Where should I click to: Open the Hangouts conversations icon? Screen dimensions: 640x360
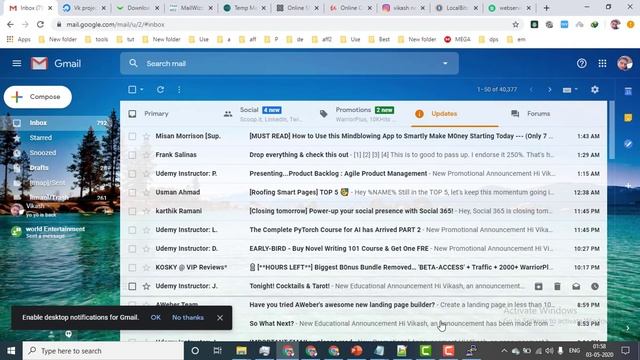tap(68, 334)
